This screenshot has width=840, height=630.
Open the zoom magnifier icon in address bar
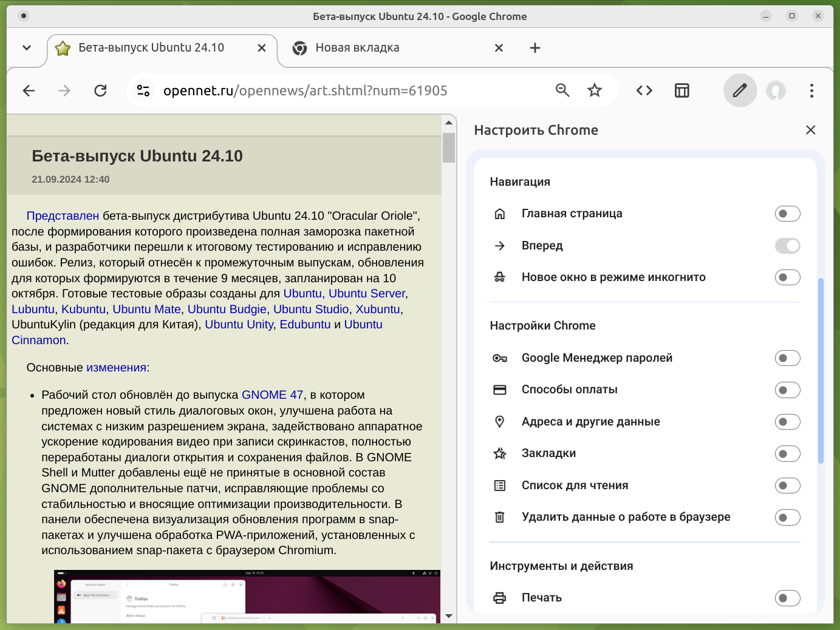pos(562,91)
